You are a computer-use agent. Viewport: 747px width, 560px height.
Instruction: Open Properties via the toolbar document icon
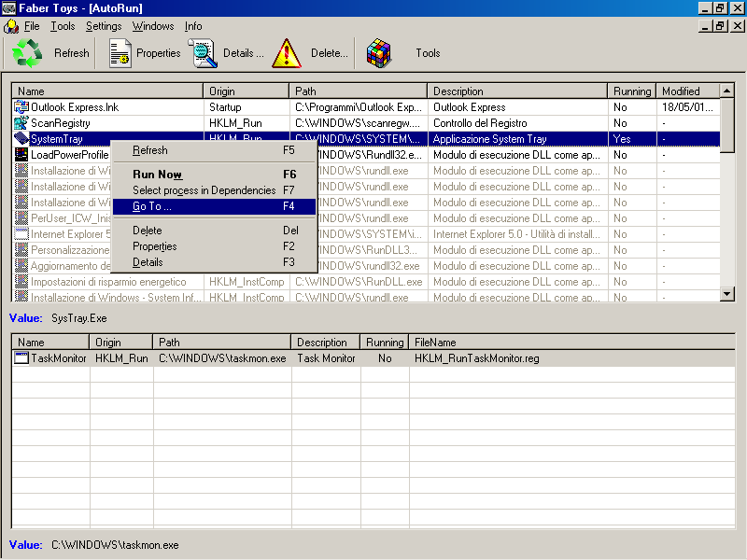[120, 53]
